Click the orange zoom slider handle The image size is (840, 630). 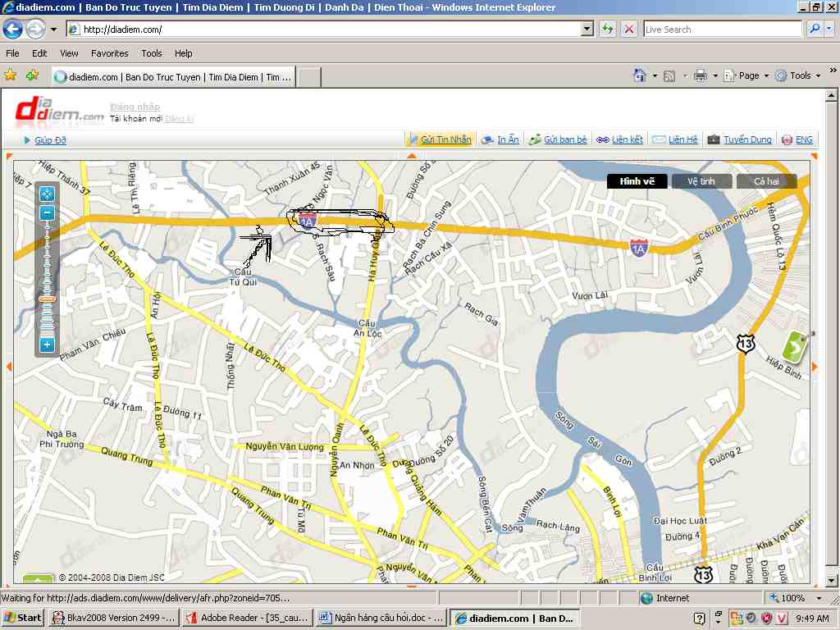pos(47,299)
